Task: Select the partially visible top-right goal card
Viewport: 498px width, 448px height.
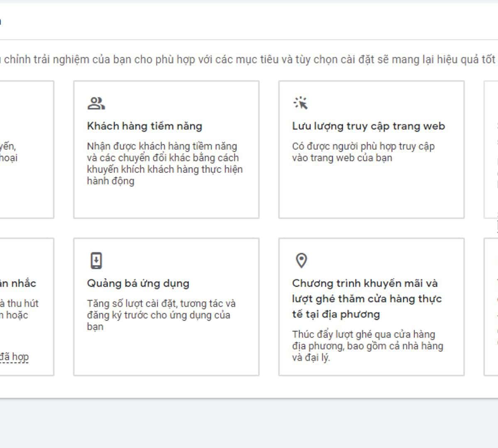Action: [x=491, y=149]
